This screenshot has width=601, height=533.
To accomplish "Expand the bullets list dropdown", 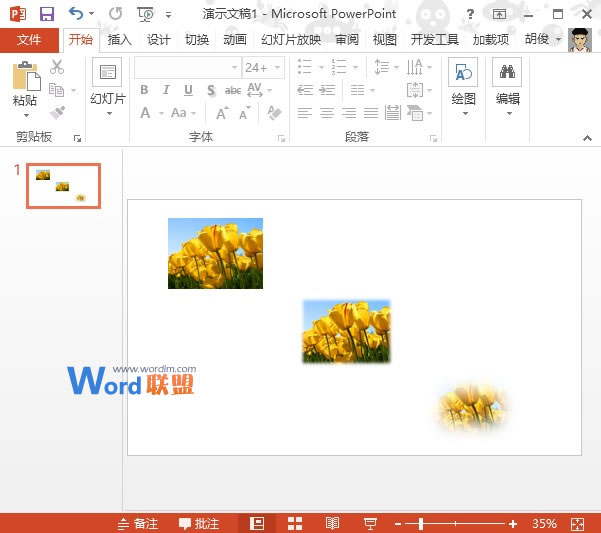I will (321, 67).
